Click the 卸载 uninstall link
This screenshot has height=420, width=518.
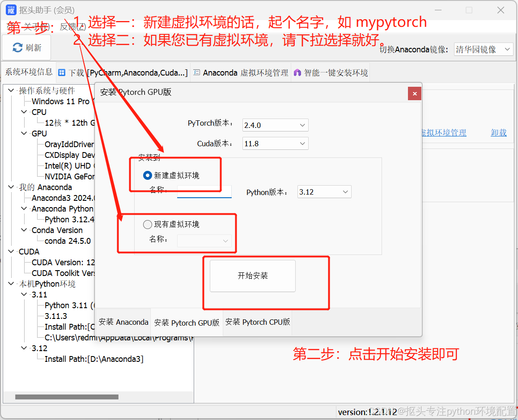[498, 133]
